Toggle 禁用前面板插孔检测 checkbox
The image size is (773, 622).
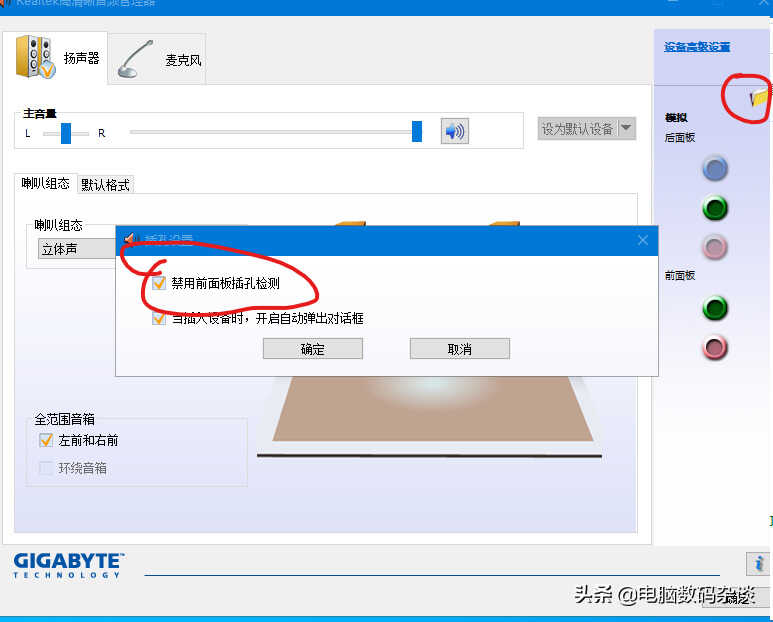(159, 283)
